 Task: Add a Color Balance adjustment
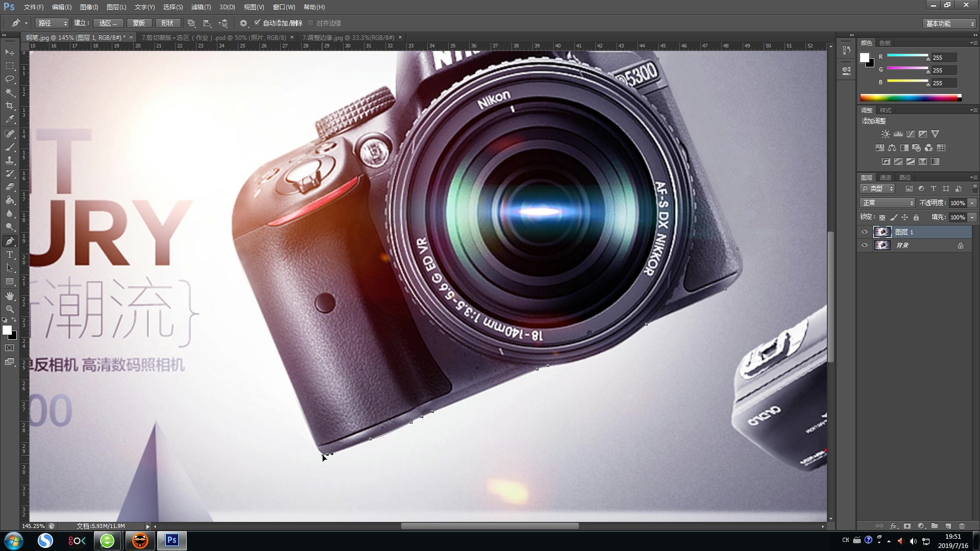(892, 148)
